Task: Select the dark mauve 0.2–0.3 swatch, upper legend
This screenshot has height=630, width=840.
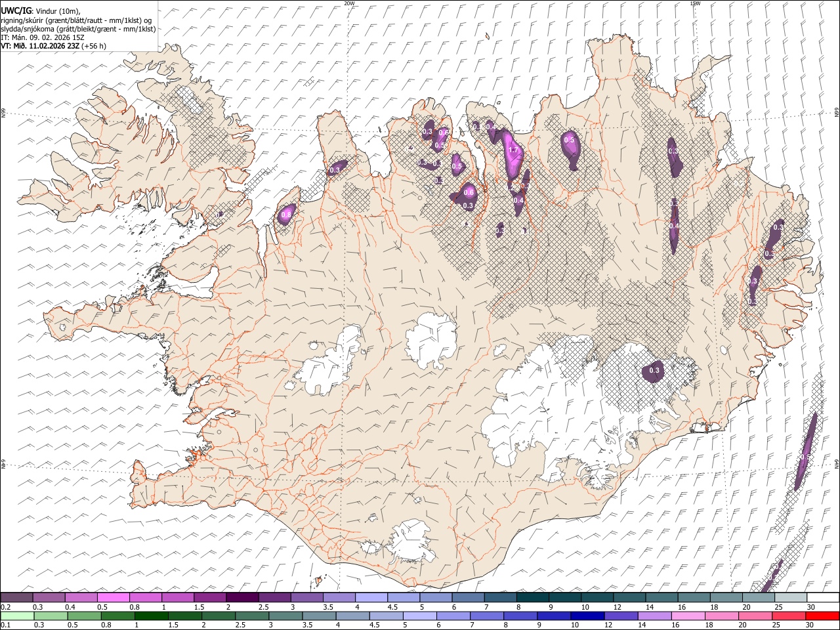Action: [16, 597]
